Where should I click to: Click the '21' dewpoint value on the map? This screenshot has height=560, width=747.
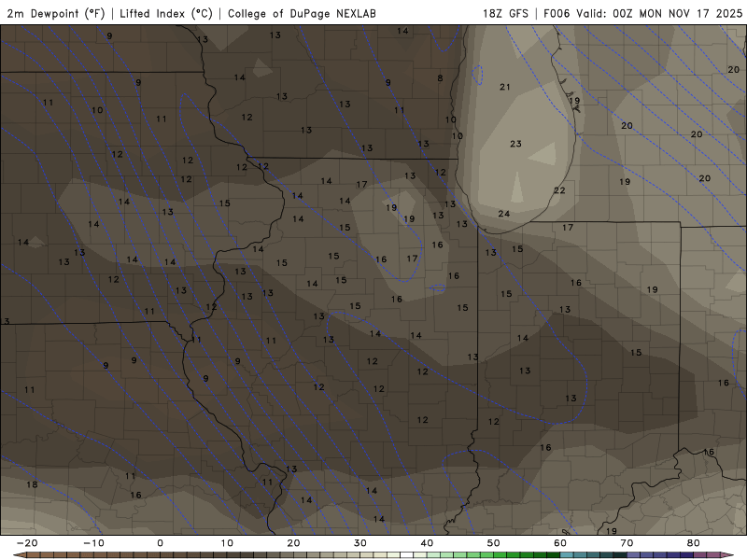tap(505, 87)
